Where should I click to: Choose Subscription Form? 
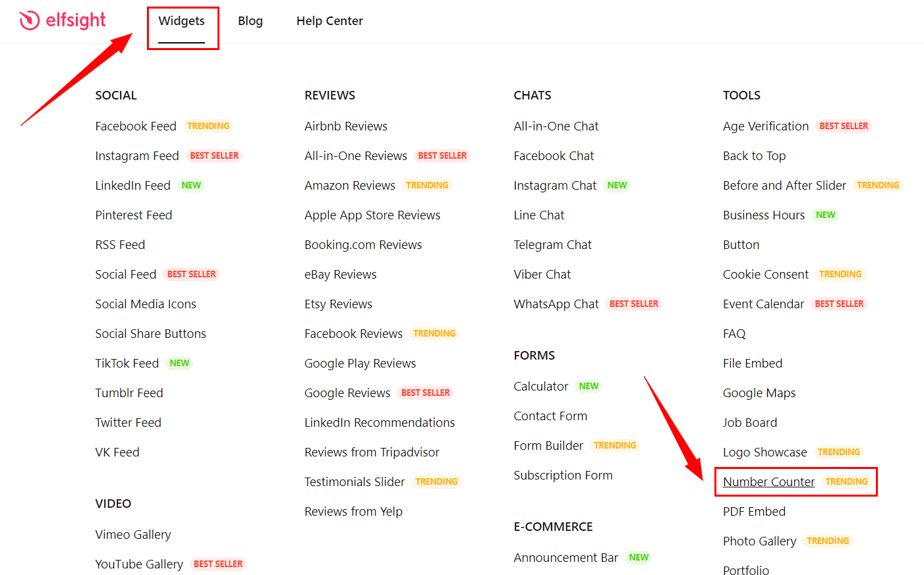point(563,475)
